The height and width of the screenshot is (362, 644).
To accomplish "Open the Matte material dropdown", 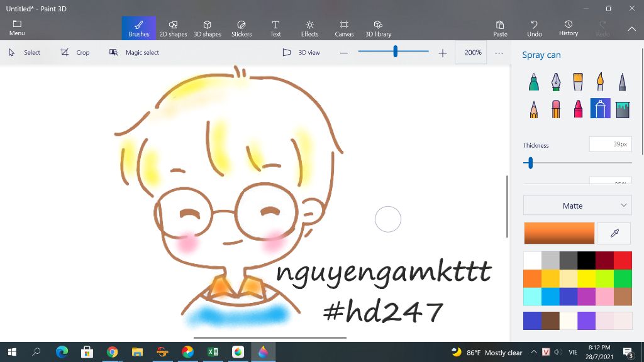I will [x=577, y=206].
